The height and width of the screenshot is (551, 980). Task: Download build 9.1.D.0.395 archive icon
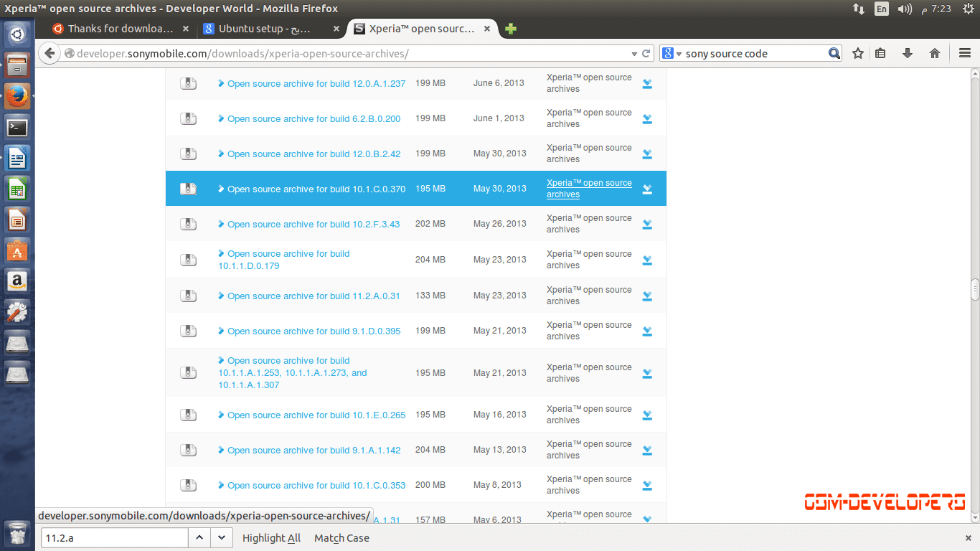pyautogui.click(x=647, y=331)
